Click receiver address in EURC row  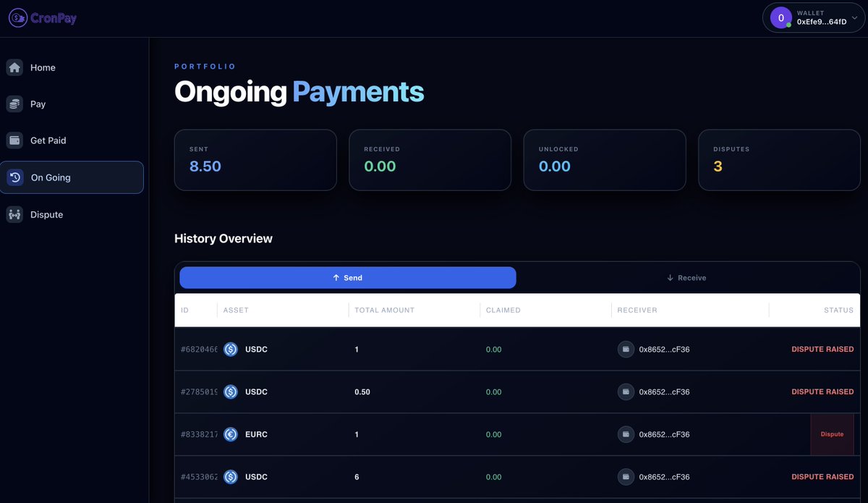pyautogui.click(x=664, y=435)
